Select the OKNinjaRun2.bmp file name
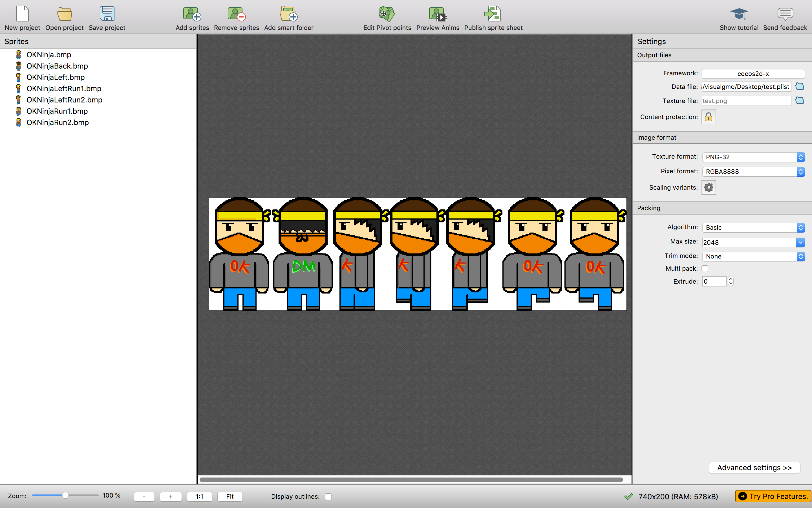This screenshot has height=508, width=812. tap(58, 122)
